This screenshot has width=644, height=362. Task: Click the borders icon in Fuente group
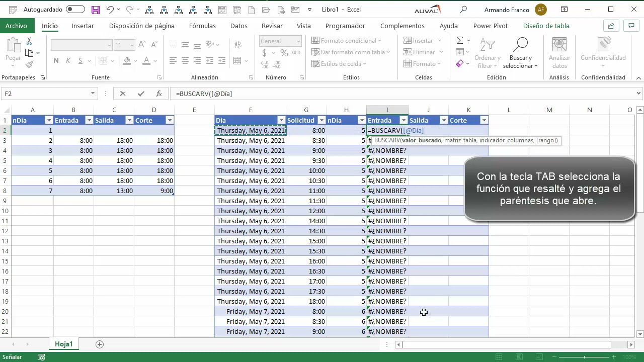(x=103, y=61)
